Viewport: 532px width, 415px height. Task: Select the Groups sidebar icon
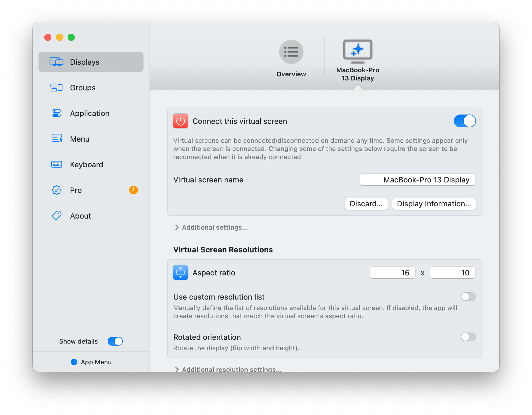[57, 87]
